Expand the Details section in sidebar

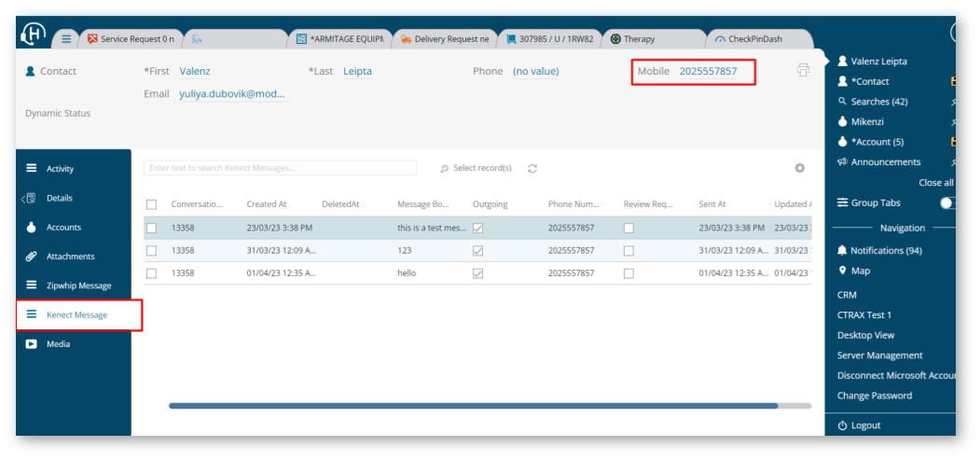(59, 198)
